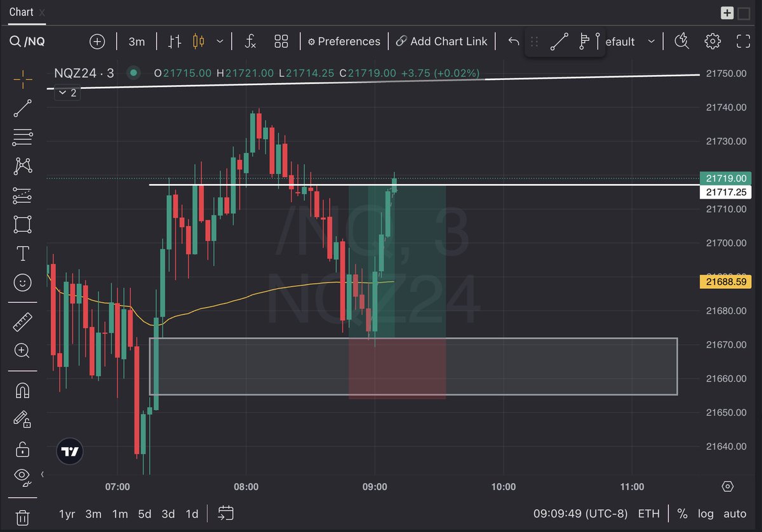Expand the default template dropdown arrow
This screenshot has height=532, width=762.
pyautogui.click(x=651, y=41)
